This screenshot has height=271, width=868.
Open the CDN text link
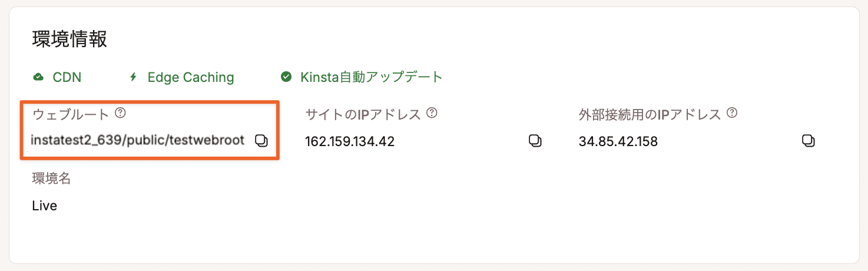point(67,77)
